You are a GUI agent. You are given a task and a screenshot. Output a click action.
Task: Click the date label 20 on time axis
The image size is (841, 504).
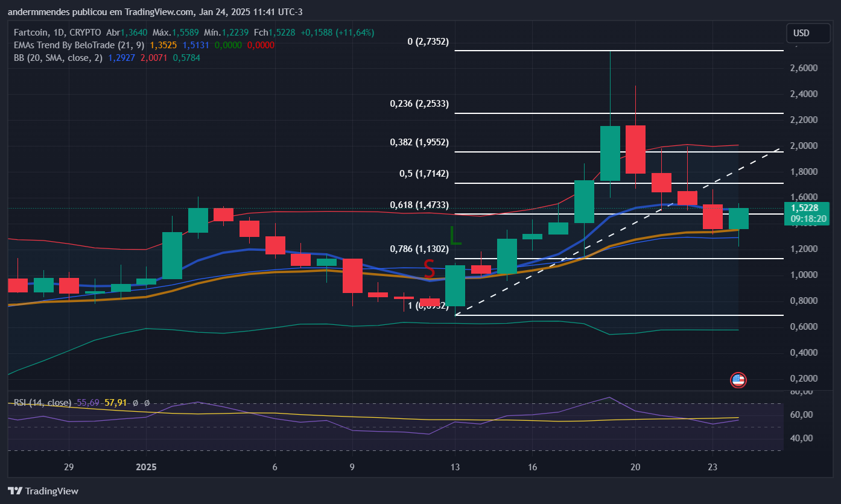click(x=635, y=467)
